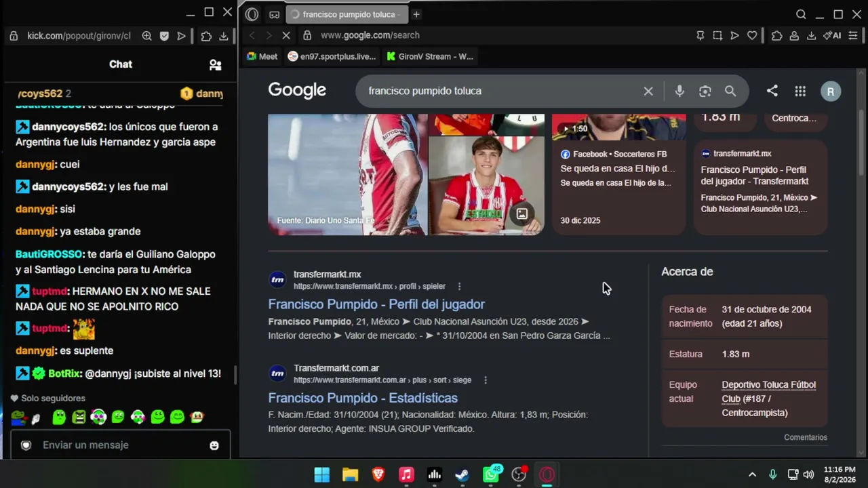Image resolution: width=868 pixels, height=488 pixels.
Task: Show the Kick chat users list
Action: coord(215,64)
